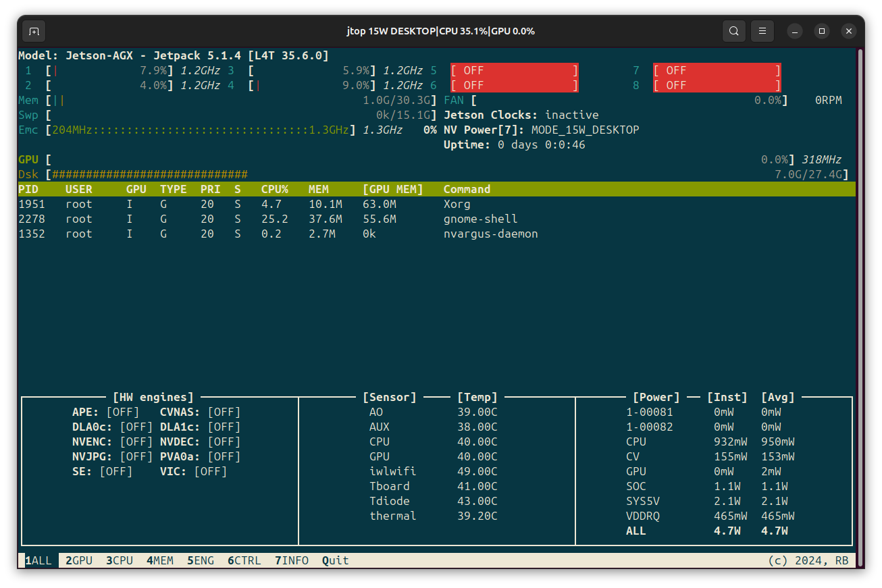Click the Model Jetson-AGX header line
Viewport: 882px width, 588px height.
[174, 55]
